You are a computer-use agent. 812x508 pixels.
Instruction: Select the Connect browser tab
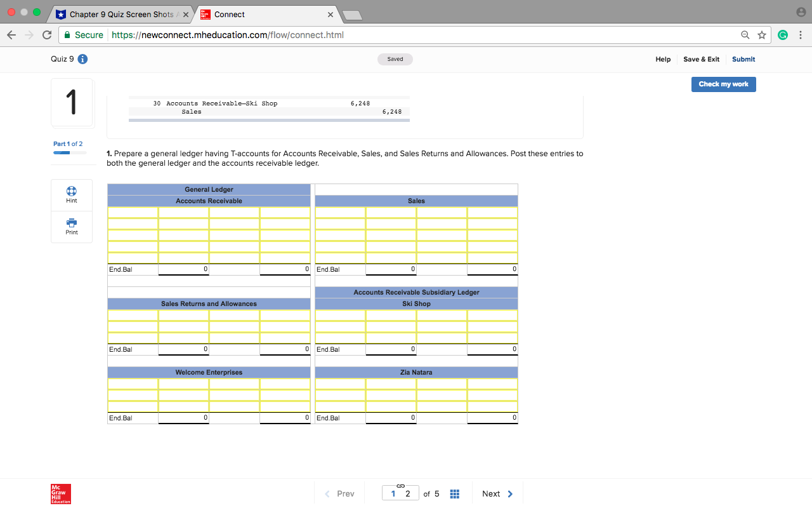(266, 14)
